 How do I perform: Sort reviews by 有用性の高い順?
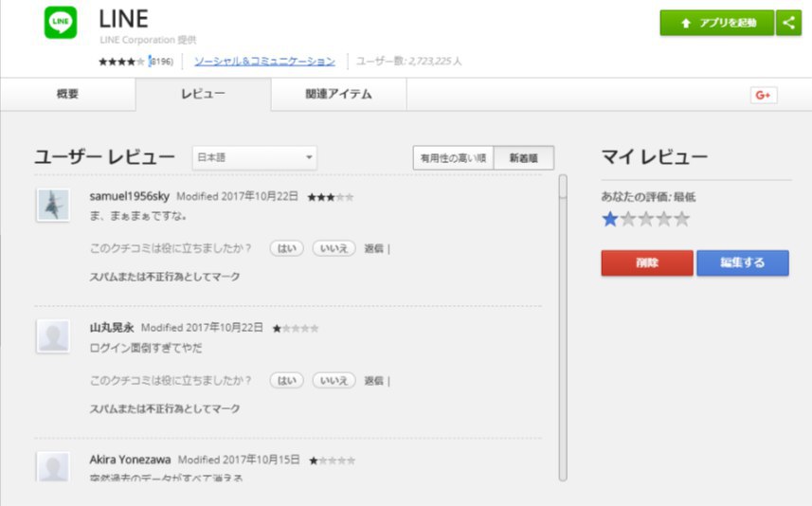point(454,158)
